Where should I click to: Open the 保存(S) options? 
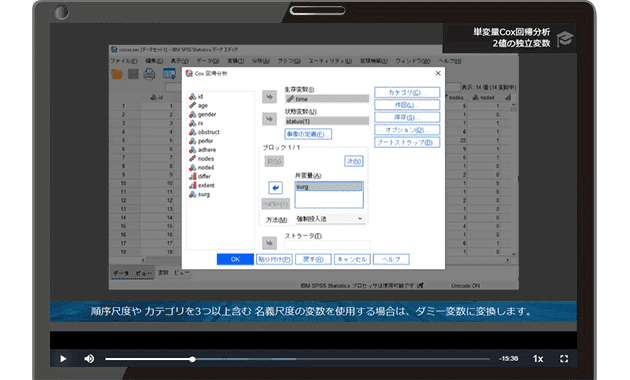click(407, 117)
